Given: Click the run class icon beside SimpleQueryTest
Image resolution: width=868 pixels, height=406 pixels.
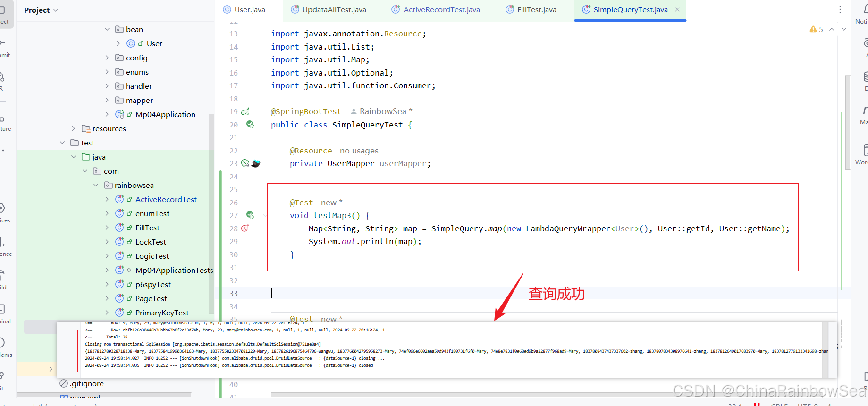Looking at the screenshot, I should point(250,125).
